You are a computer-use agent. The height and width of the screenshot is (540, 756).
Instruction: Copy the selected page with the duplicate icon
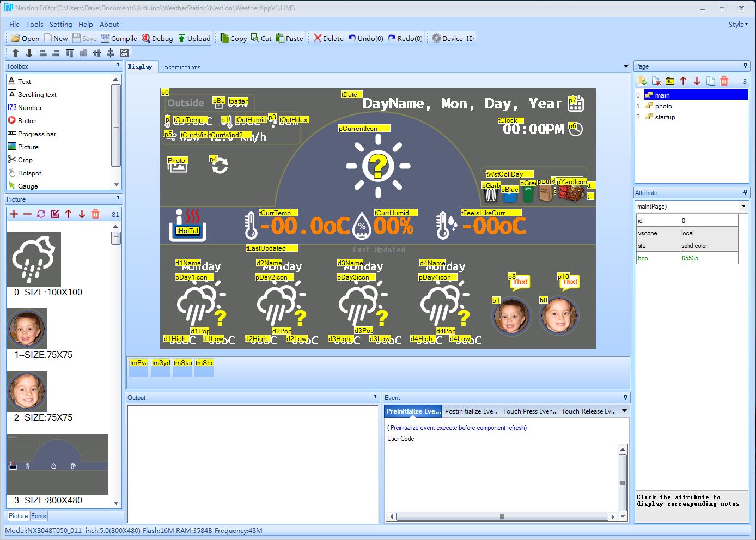710,81
